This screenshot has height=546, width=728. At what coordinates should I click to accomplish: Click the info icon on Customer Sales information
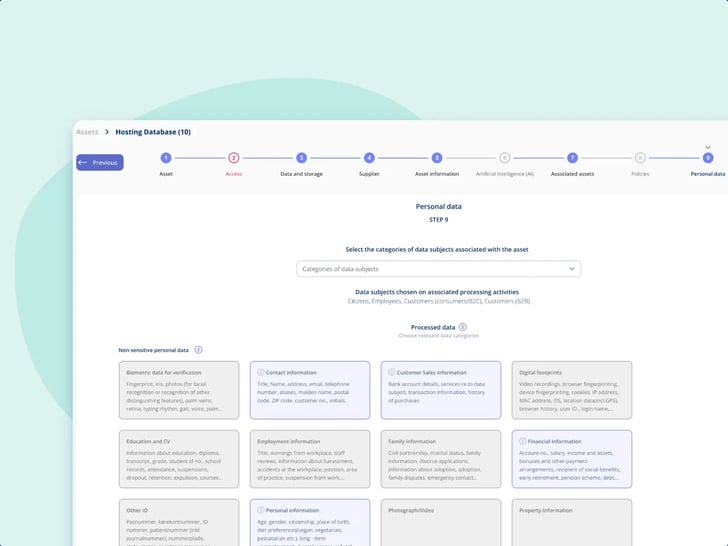(392, 372)
